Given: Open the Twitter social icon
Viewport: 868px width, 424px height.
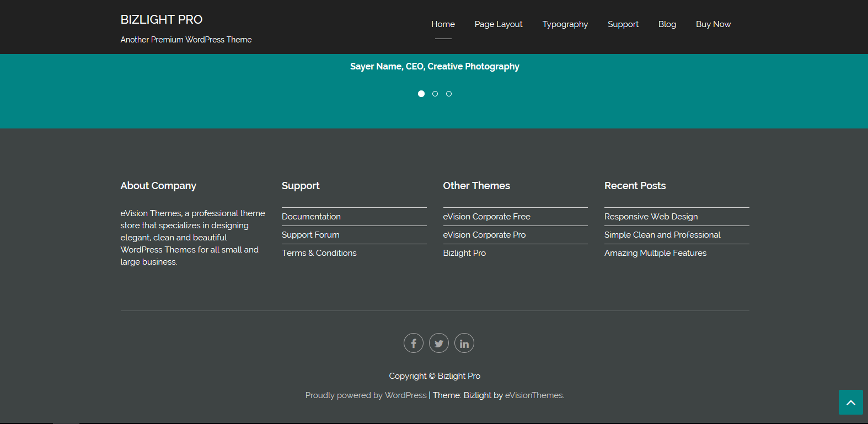Looking at the screenshot, I should click(x=438, y=343).
